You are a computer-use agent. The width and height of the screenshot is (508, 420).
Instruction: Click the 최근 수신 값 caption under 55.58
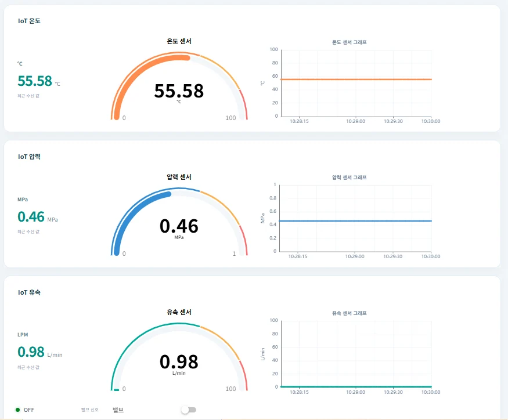[x=28, y=96]
